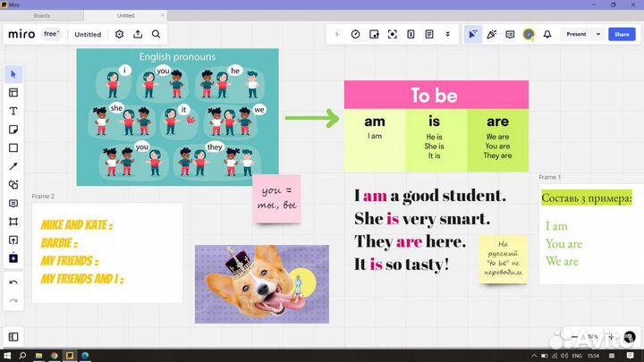Select the pink 'you = ты, вы' sticky note

click(x=276, y=198)
